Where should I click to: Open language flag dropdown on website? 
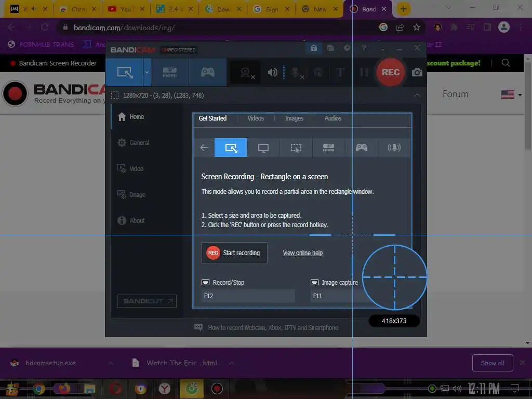pos(511,95)
